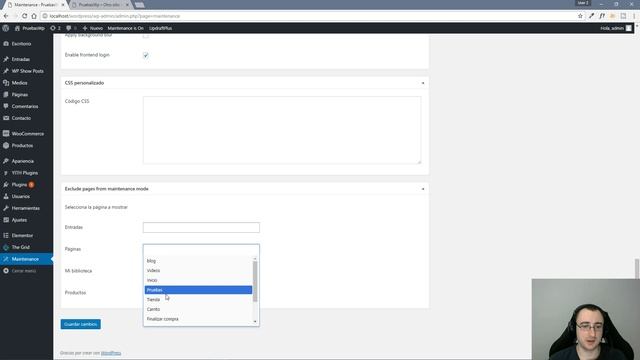
Task: Bookmark this page with the star icon
Action: (x=580, y=16)
